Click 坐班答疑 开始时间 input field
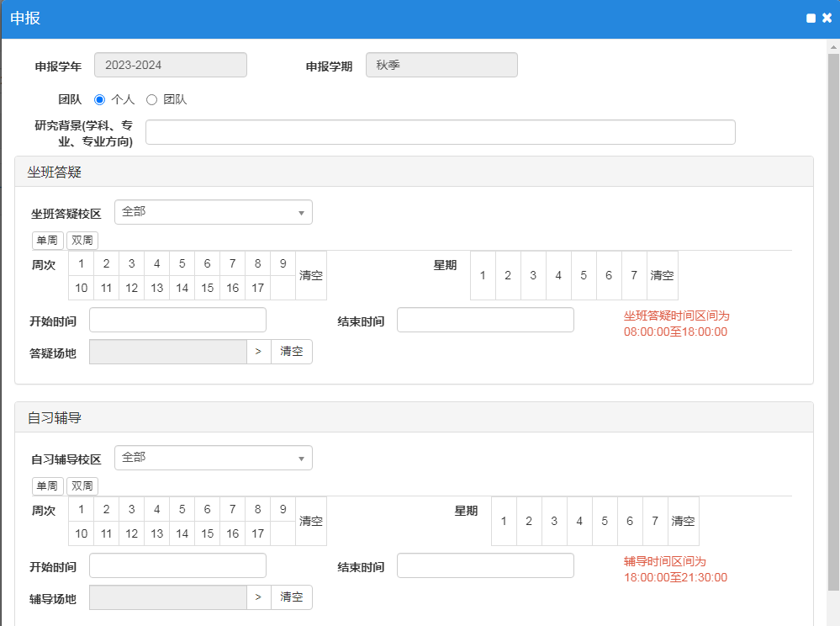Viewport: 840px width, 626px height. click(177, 320)
